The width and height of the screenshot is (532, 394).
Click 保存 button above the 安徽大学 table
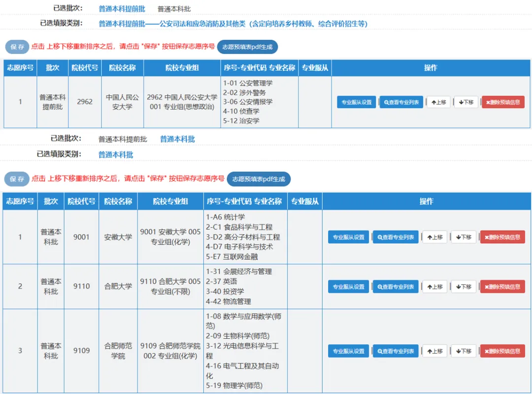pos(17,179)
